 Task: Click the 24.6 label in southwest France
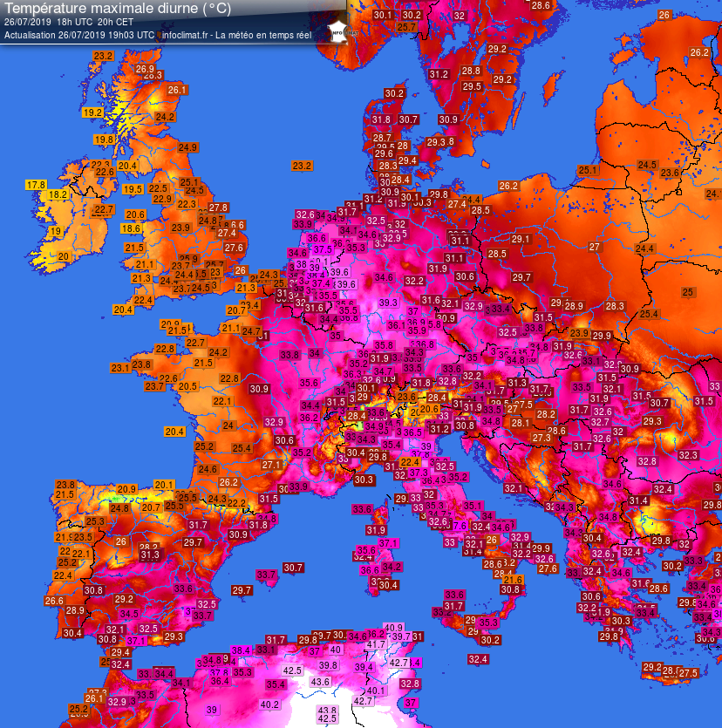coord(208,469)
